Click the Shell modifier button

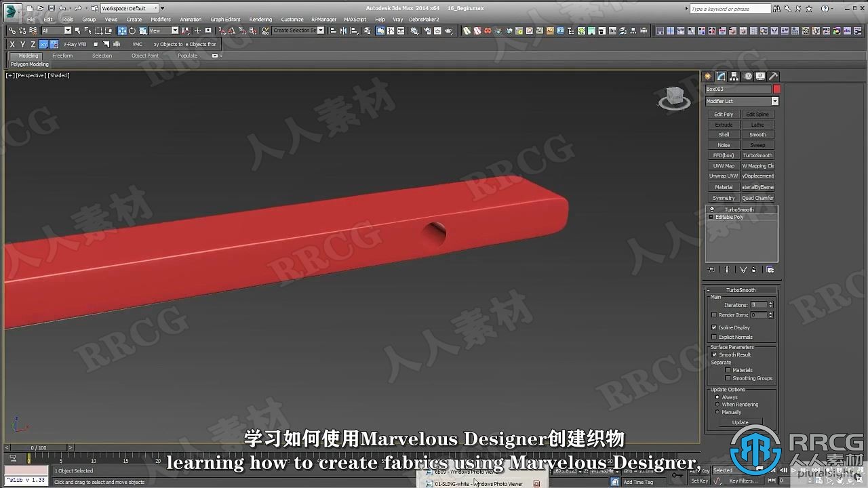[724, 134]
